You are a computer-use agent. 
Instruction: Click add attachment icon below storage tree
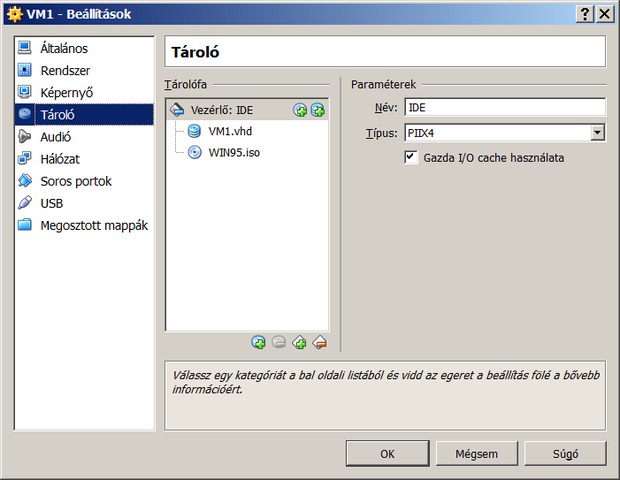tap(259, 342)
